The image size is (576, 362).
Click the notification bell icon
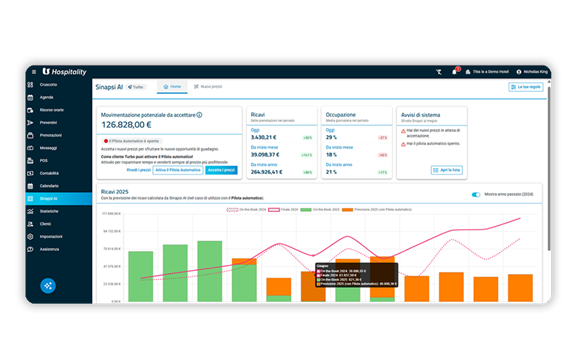(x=454, y=72)
